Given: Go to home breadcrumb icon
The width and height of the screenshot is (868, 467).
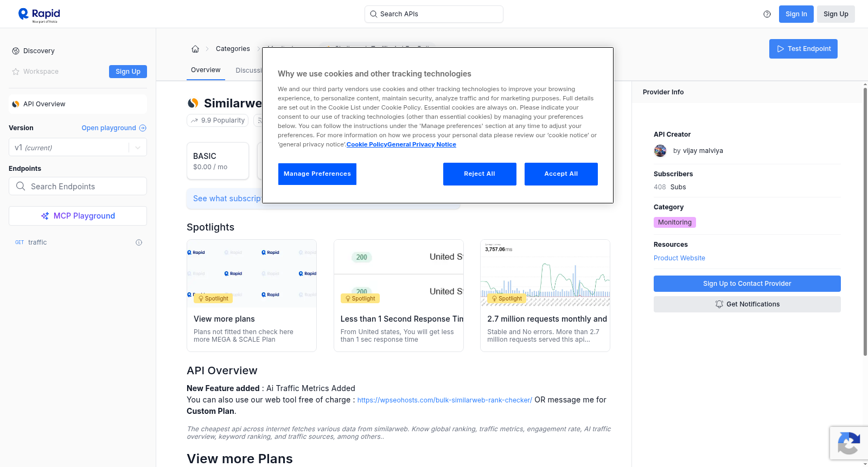Looking at the screenshot, I should pyautogui.click(x=195, y=49).
